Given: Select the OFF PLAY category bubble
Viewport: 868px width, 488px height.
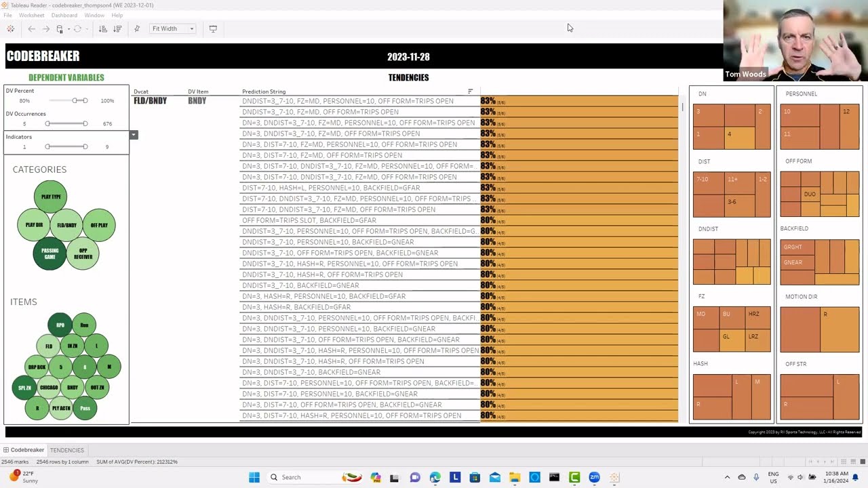Looking at the screenshot, I should [x=99, y=225].
